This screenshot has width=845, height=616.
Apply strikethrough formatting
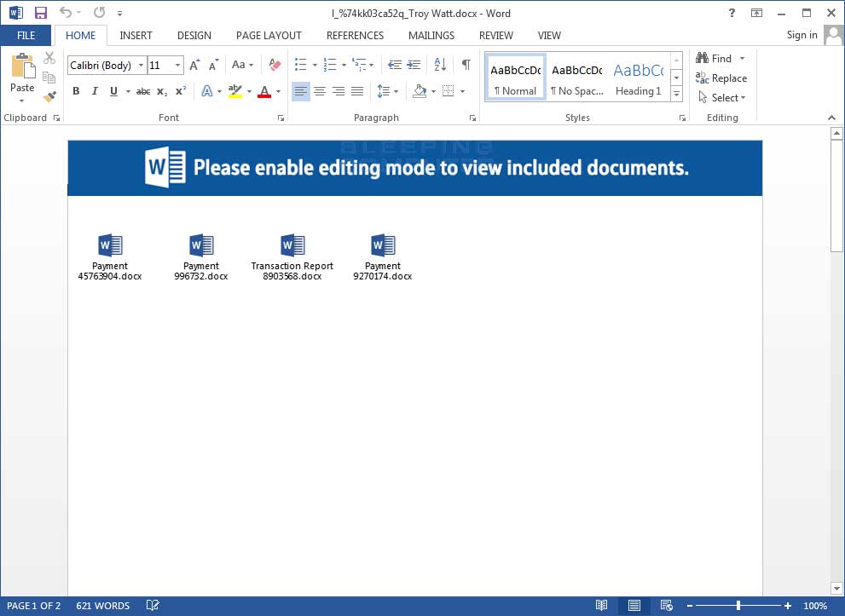coord(142,91)
